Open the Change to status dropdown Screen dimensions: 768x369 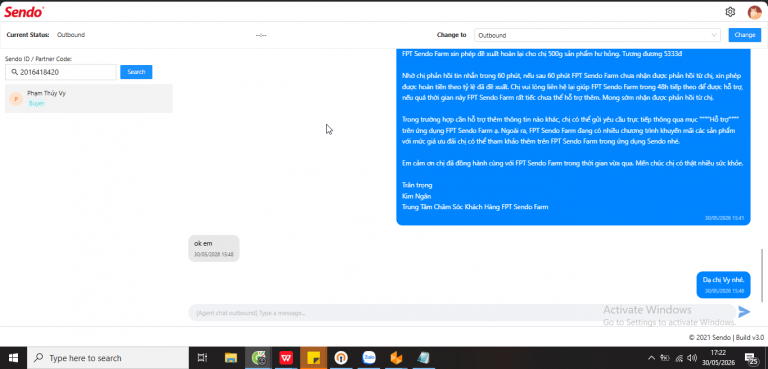pos(597,35)
